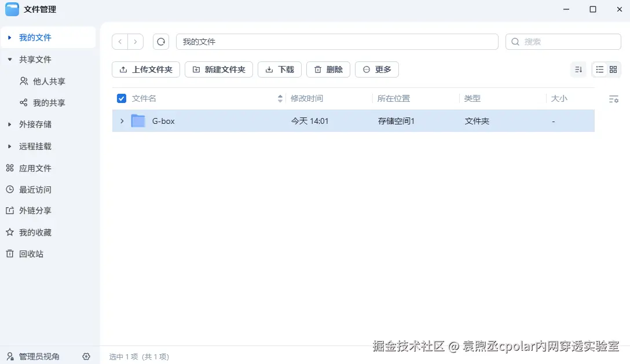Switch to grid view

(x=613, y=69)
